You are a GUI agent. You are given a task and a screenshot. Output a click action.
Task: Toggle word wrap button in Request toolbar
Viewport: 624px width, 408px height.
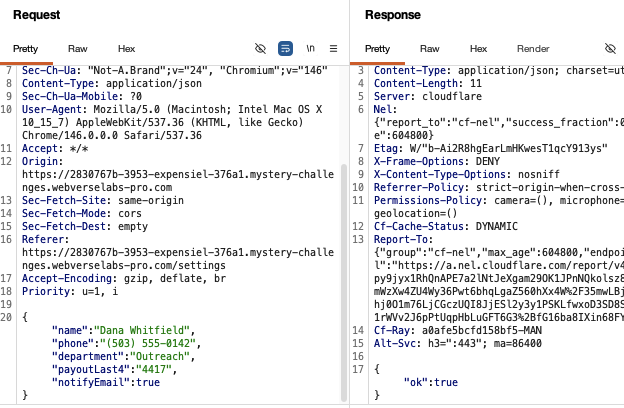285,49
